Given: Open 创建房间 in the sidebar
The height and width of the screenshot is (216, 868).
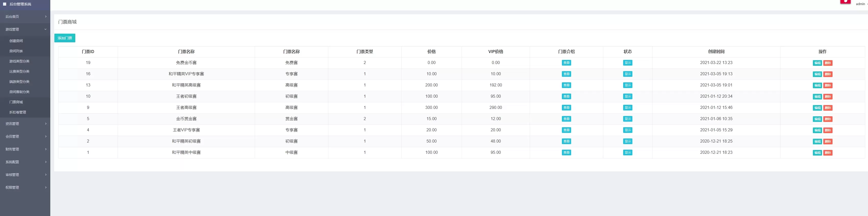Looking at the screenshot, I should point(16,41).
